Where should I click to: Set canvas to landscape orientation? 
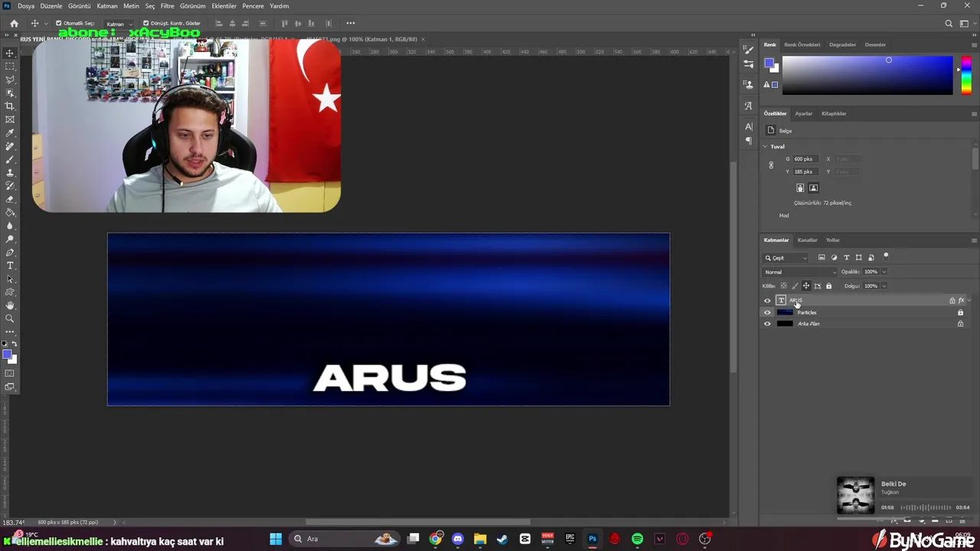point(813,188)
